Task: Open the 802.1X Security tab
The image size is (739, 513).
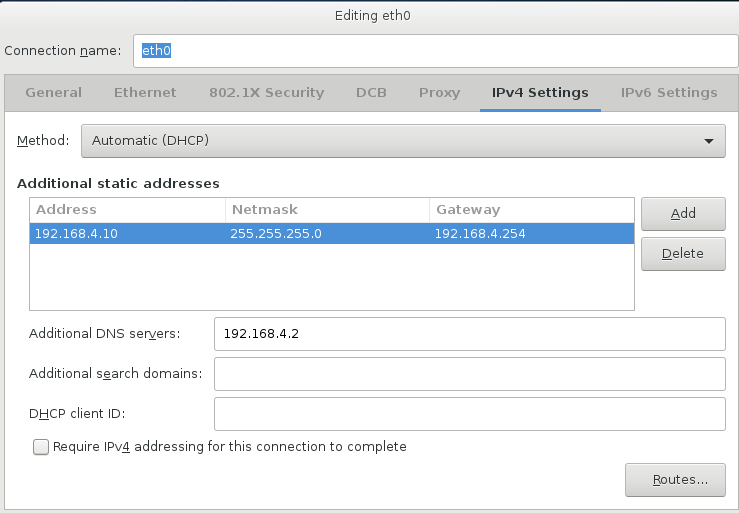Action: [266, 93]
